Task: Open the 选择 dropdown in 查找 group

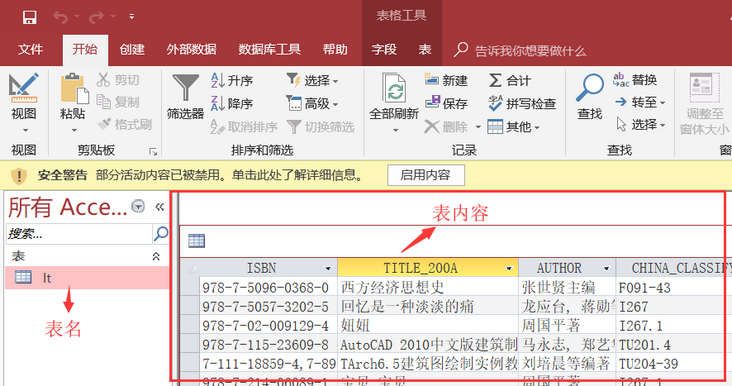Action: (640, 124)
